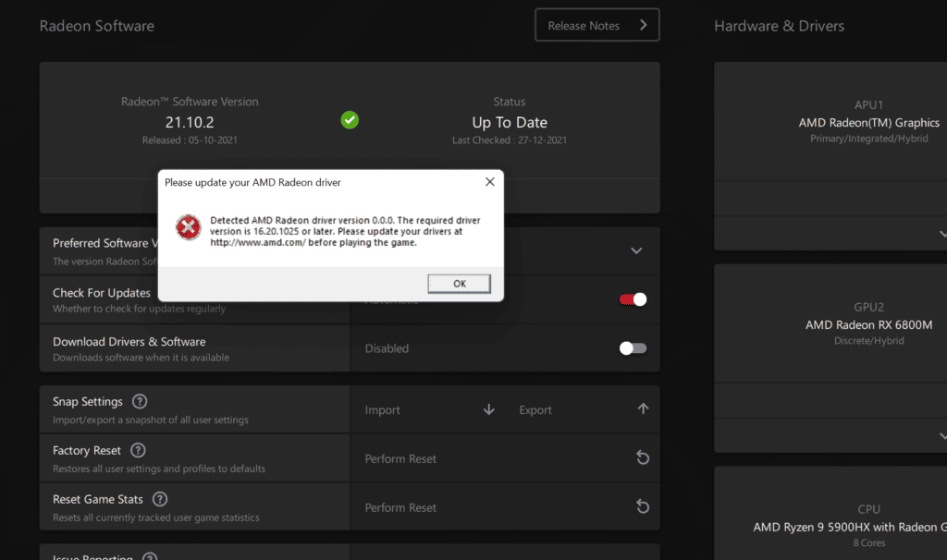
Task: Click the Disabled status label
Action: pos(387,348)
